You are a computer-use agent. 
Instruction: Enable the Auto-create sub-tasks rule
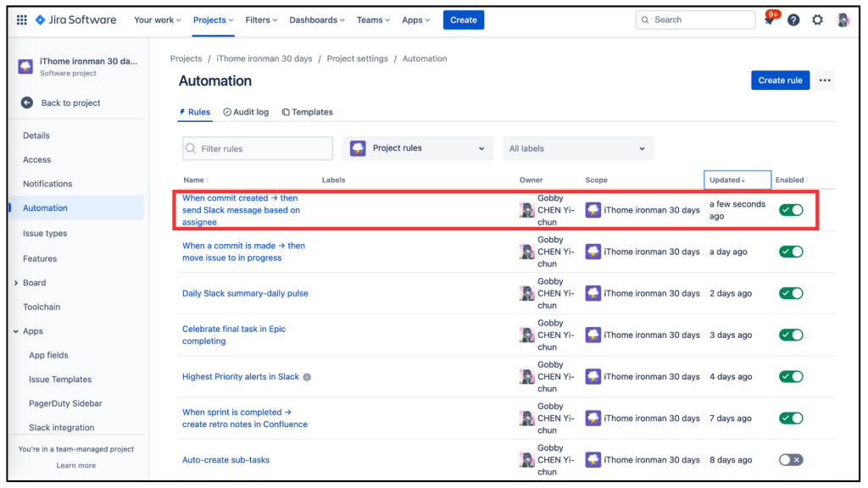point(791,460)
